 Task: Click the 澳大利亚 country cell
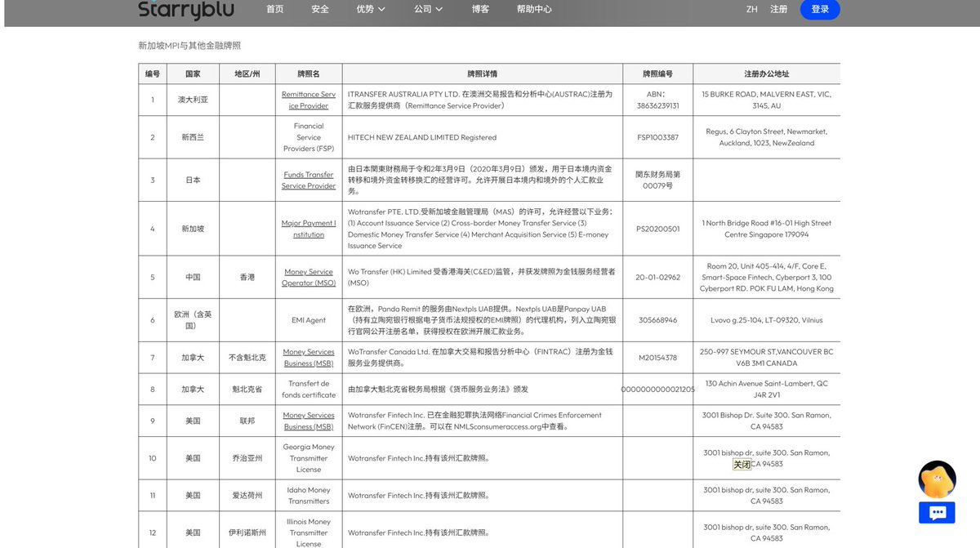pos(193,100)
